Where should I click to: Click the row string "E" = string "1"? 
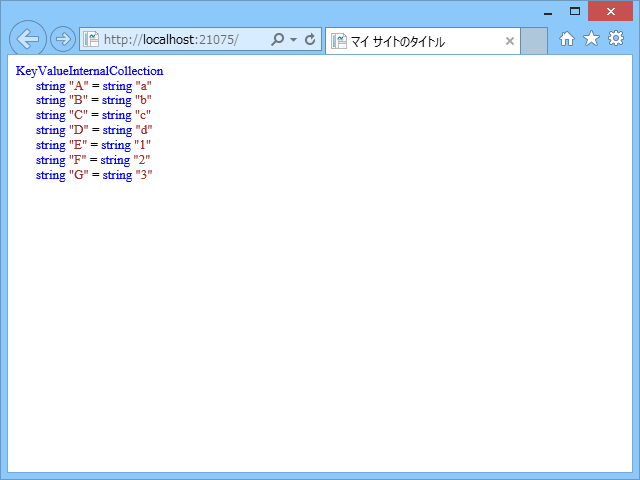tap(93, 145)
